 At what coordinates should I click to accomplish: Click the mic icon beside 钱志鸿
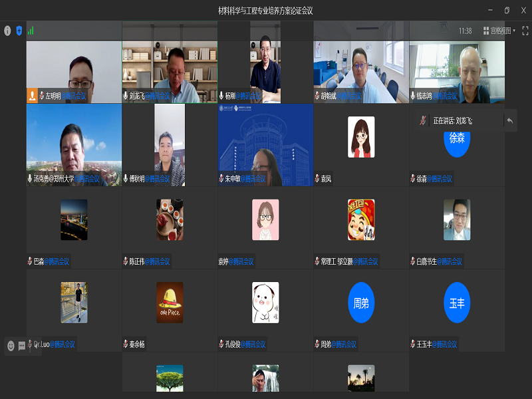[x=412, y=96]
